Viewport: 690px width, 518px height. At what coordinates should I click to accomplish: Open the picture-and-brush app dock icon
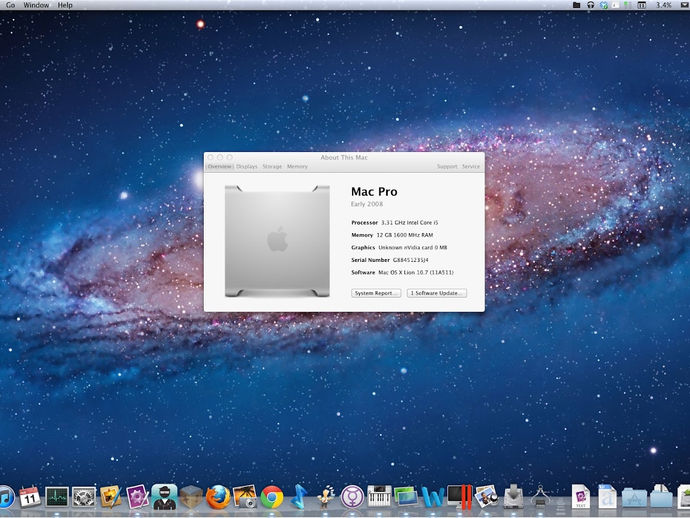(110, 497)
